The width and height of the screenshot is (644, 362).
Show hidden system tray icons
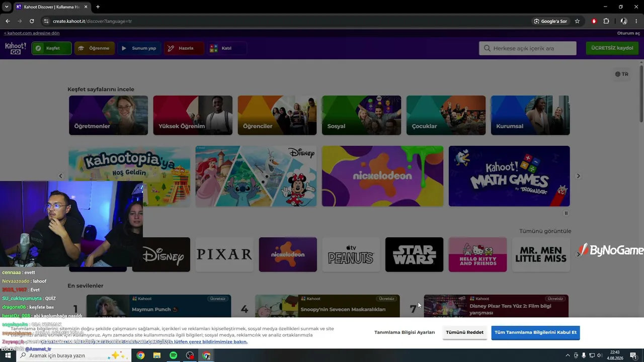568,355
